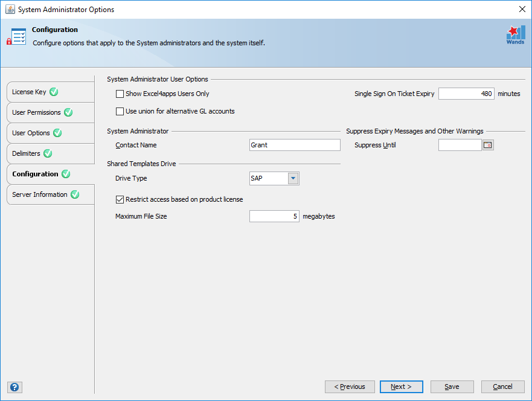Click the Contact Name field containing Grant
The width and height of the screenshot is (532, 401).
tap(295, 145)
